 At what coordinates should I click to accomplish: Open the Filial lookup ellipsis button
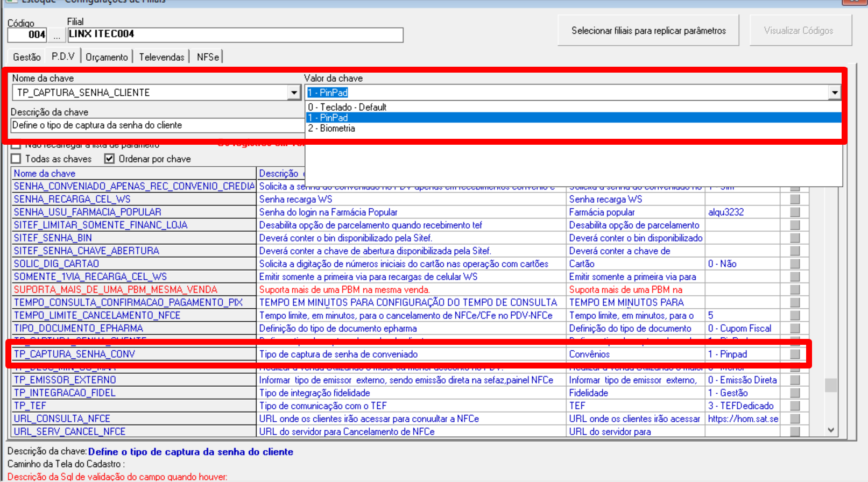point(57,36)
